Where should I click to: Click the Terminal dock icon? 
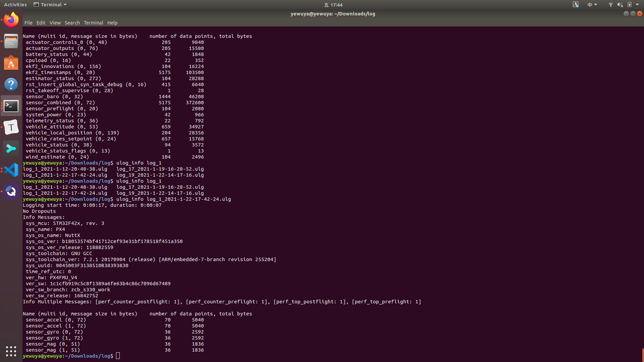11,106
